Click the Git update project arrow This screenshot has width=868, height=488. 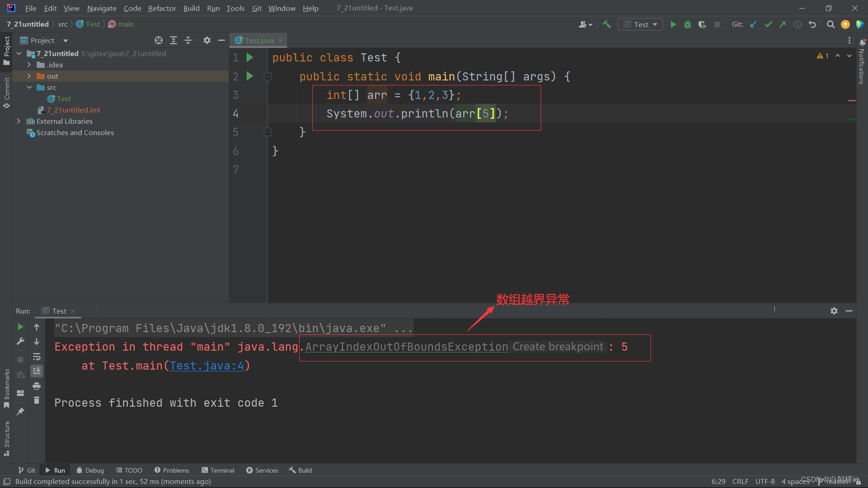click(x=753, y=24)
